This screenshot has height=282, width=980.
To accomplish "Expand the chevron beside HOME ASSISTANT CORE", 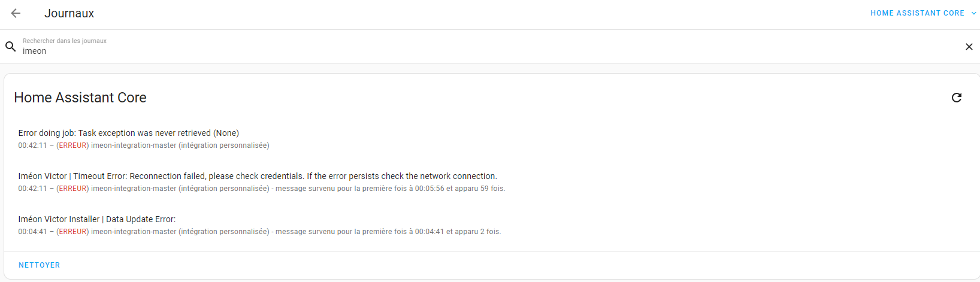I will tap(973, 13).
